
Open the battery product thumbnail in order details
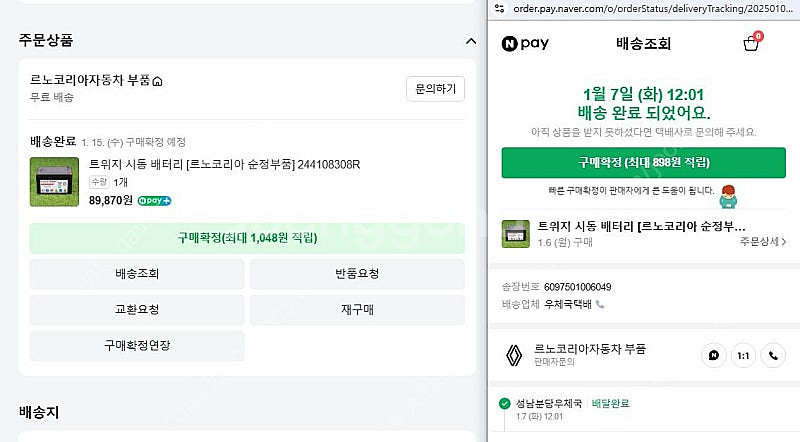coord(54,182)
